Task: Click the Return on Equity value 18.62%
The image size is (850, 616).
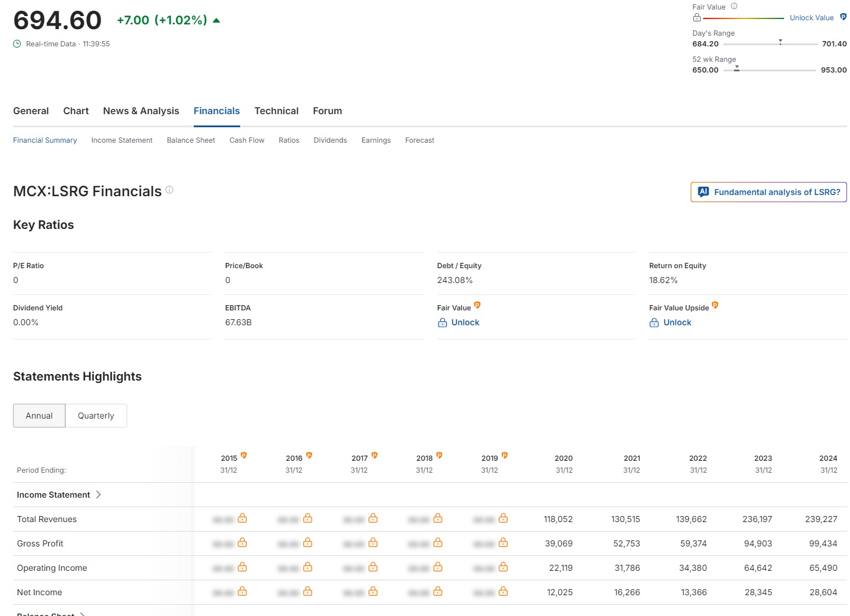Action: point(663,280)
